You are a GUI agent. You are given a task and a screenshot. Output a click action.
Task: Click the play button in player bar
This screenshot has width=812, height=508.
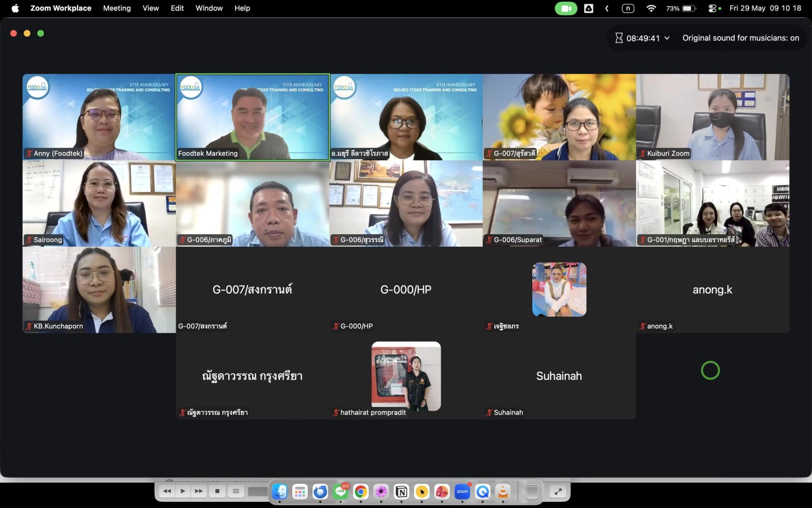183,491
